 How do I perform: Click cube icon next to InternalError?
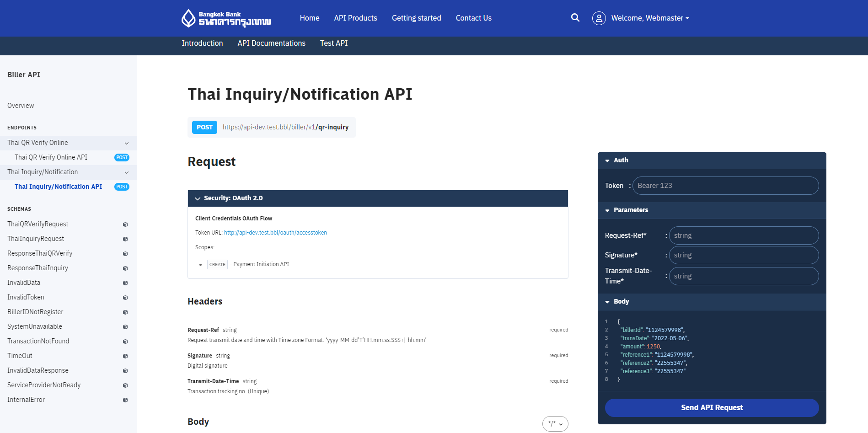125,400
